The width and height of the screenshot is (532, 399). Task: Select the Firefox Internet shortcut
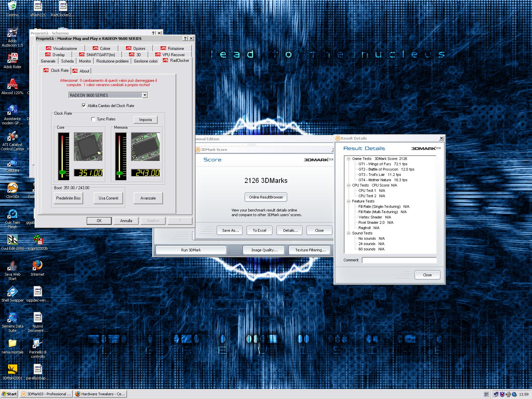click(38, 266)
